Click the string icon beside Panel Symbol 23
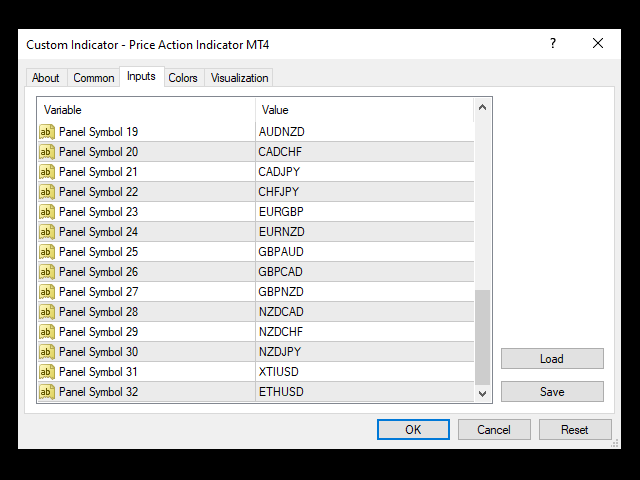Screen dimensions: 640x480 [x=47, y=212]
